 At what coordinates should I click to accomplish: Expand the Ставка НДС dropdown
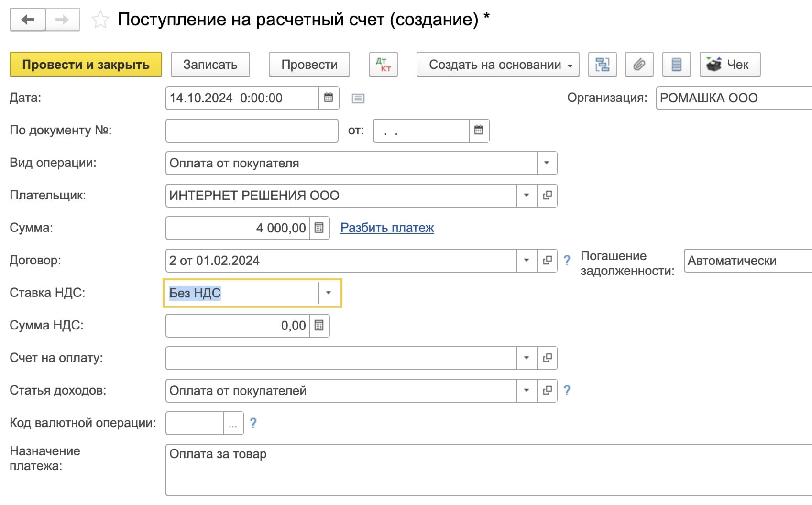click(329, 293)
